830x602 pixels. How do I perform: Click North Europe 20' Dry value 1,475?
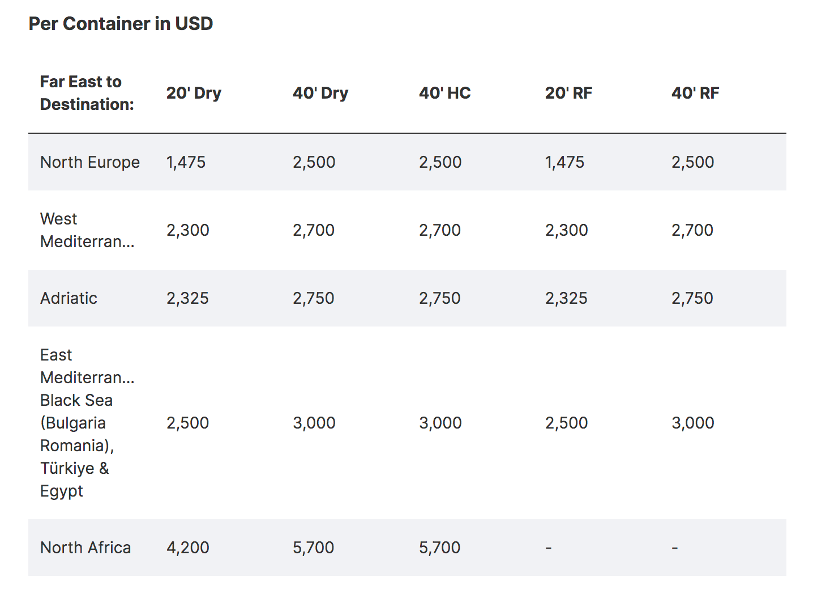point(186,162)
